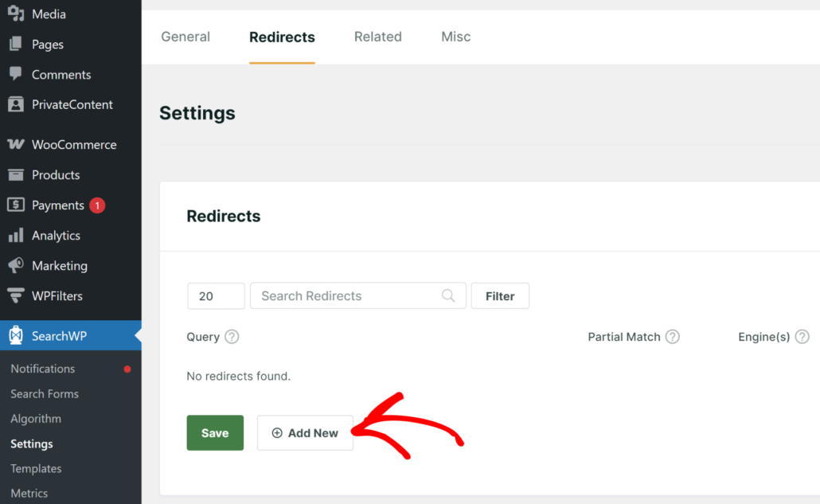This screenshot has width=820, height=504.
Task: Click the SearchWP lantern icon
Action: [x=16, y=335]
